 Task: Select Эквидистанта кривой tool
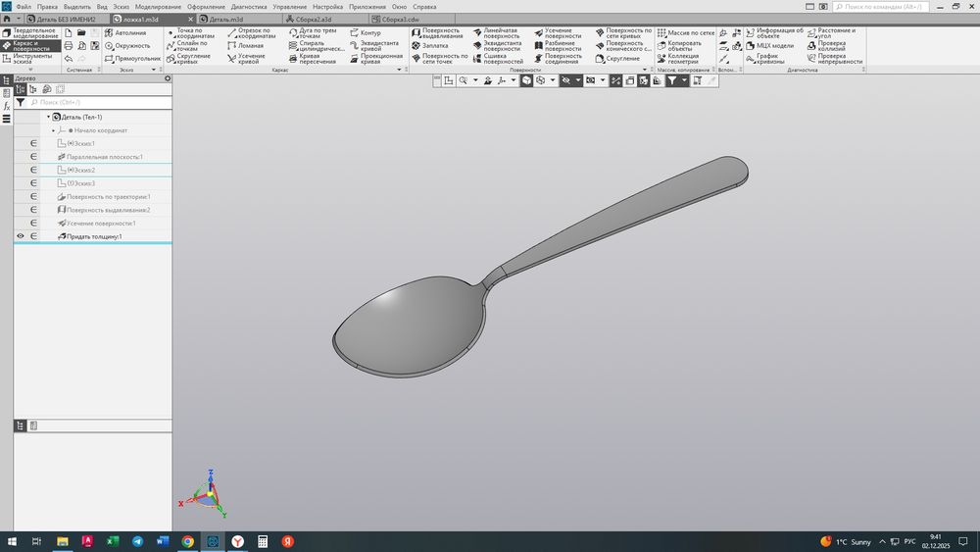(x=374, y=46)
